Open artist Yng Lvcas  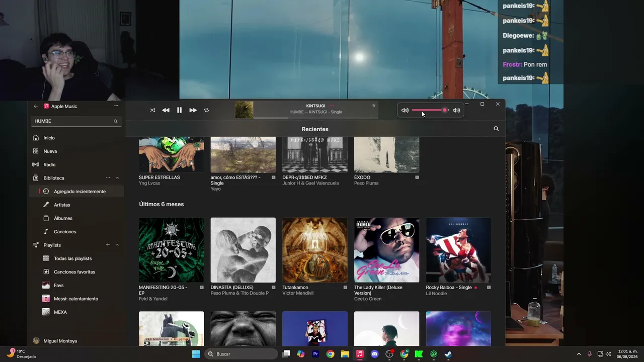click(x=149, y=184)
